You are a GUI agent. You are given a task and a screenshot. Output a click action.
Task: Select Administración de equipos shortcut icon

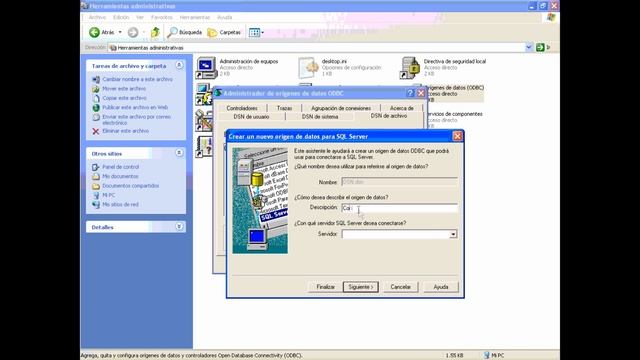tap(206, 68)
